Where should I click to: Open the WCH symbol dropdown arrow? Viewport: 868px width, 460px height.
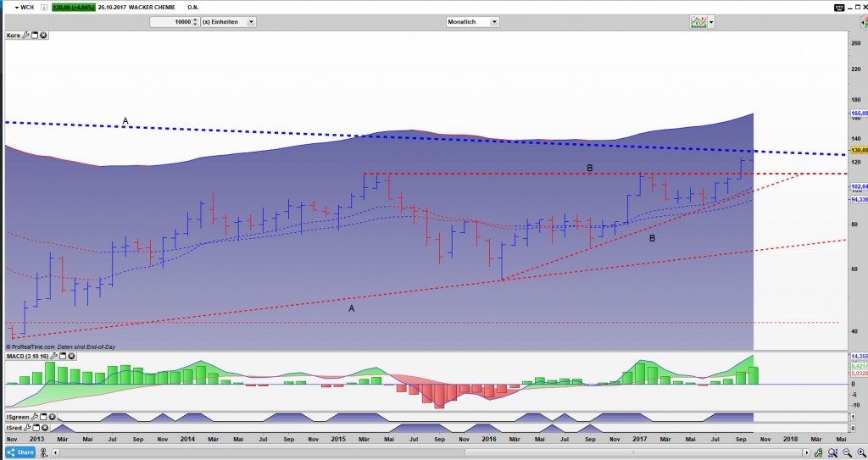[x=17, y=7]
